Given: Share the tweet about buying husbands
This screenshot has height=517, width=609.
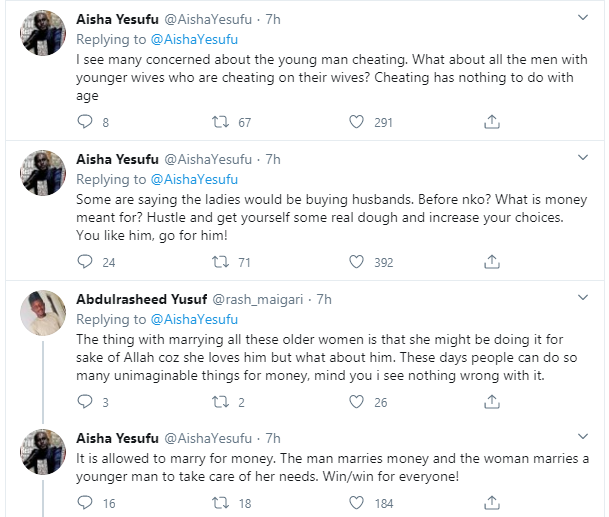Looking at the screenshot, I should [491, 262].
